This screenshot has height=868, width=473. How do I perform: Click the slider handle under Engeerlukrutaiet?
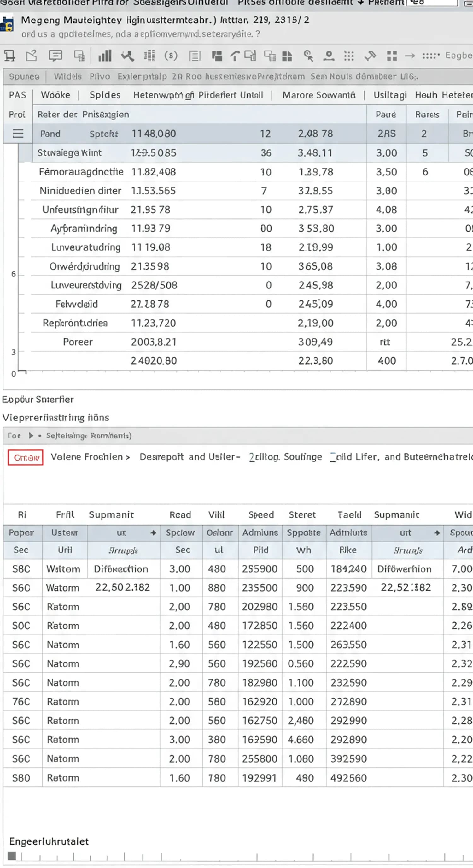click(x=12, y=856)
